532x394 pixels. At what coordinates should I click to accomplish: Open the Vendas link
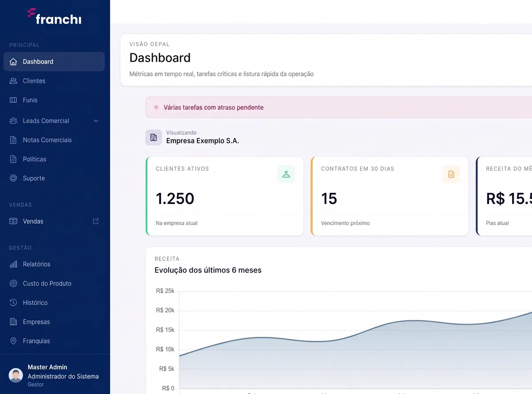(54, 221)
